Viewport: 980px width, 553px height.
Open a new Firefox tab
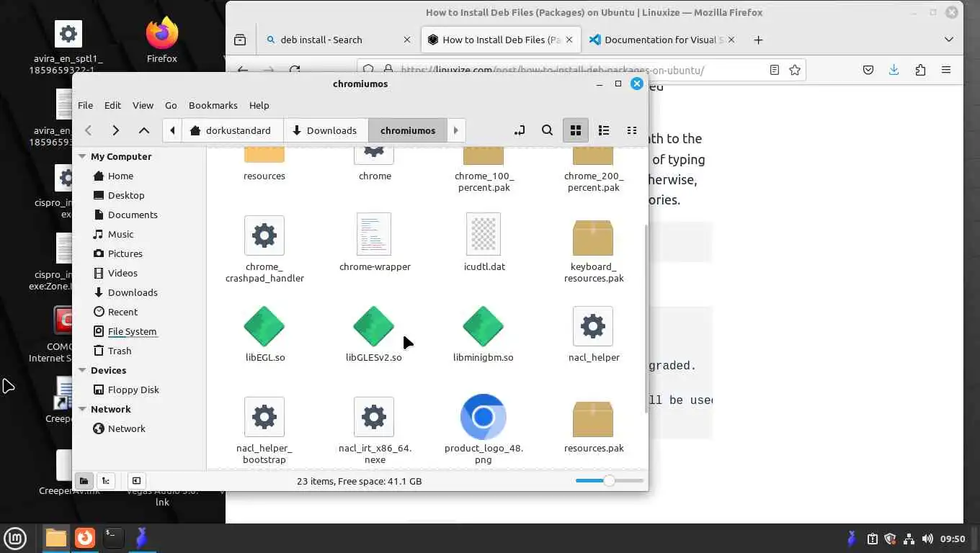coord(758,40)
